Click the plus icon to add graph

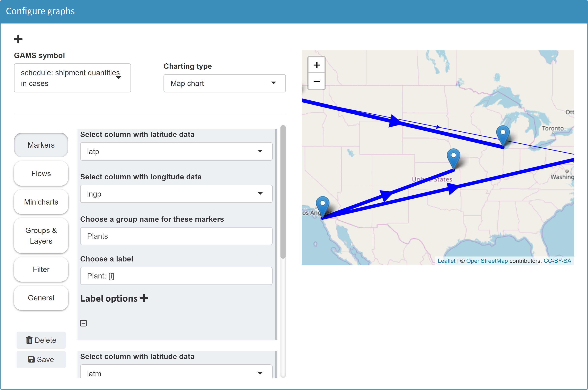(18, 39)
